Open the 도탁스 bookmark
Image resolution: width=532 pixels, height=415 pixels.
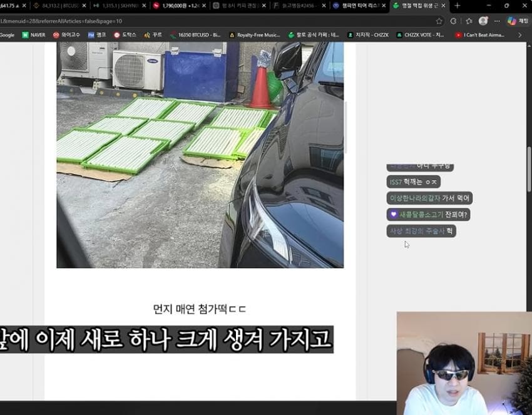point(125,35)
